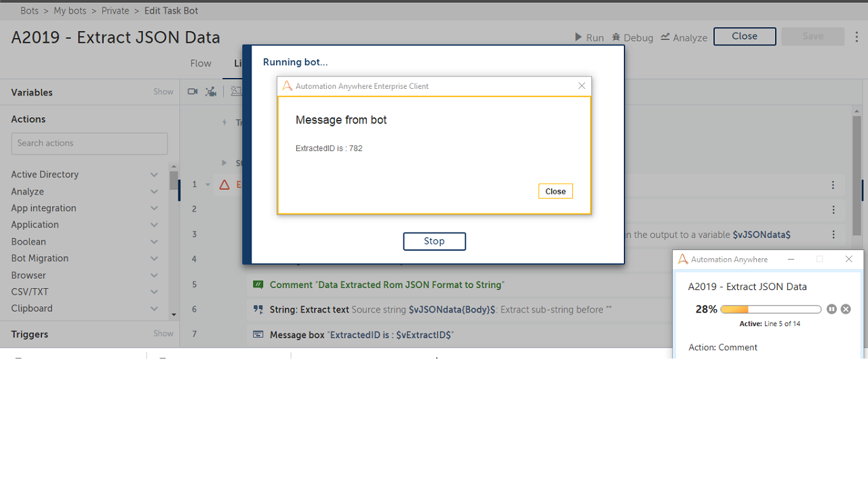Select the Comment action icon on line 5

click(258, 285)
